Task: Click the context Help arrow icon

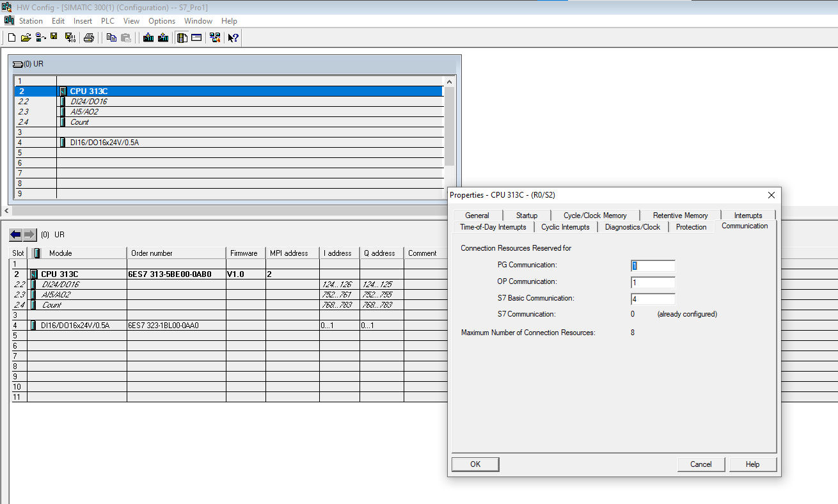Action: tap(233, 38)
